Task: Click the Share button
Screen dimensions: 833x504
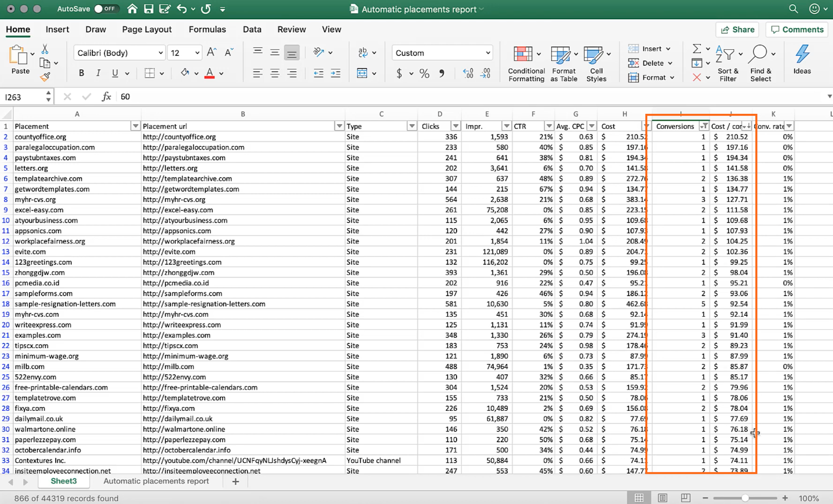Action: 737,30
